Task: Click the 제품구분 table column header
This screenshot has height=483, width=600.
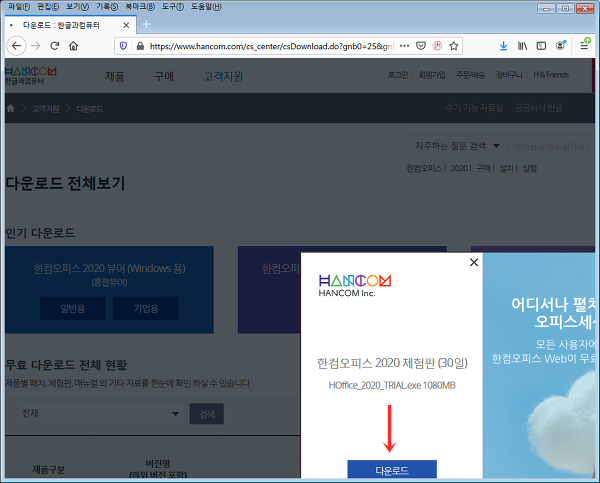Action: coord(49,469)
